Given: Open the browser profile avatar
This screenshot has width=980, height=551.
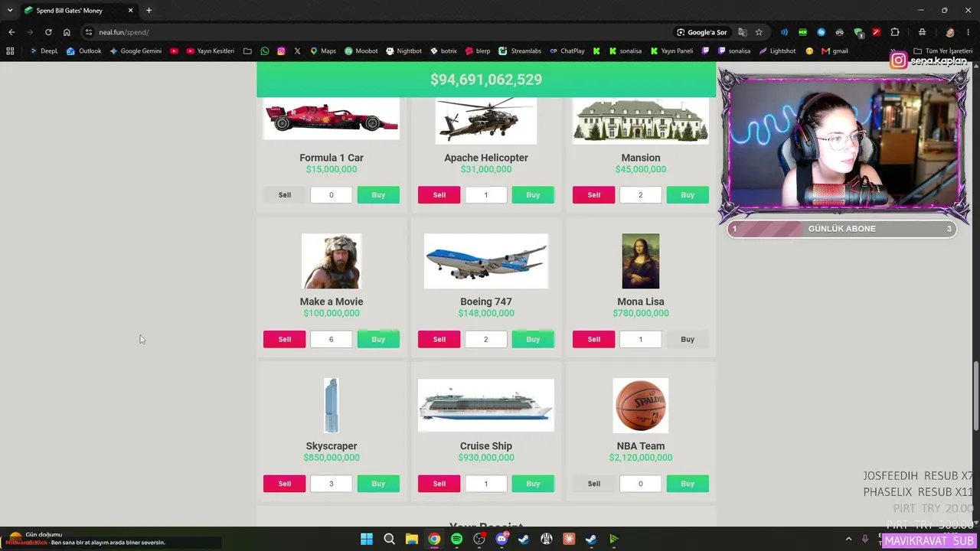Looking at the screenshot, I should point(950,32).
